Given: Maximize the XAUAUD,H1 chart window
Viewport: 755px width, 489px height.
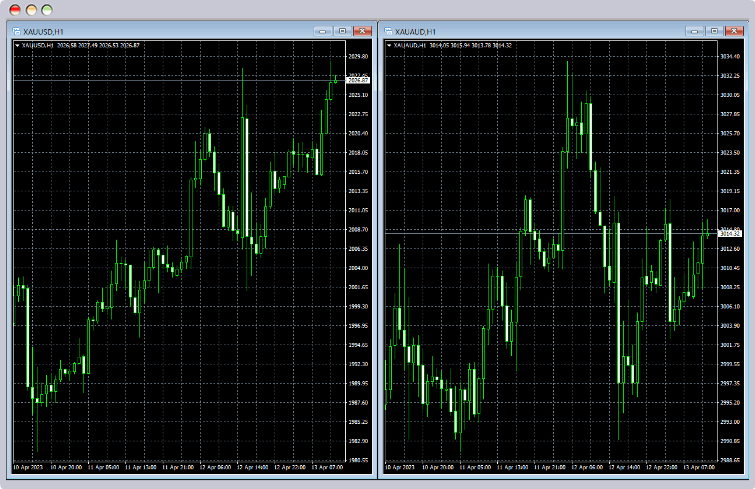Looking at the screenshot, I should point(714,31).
